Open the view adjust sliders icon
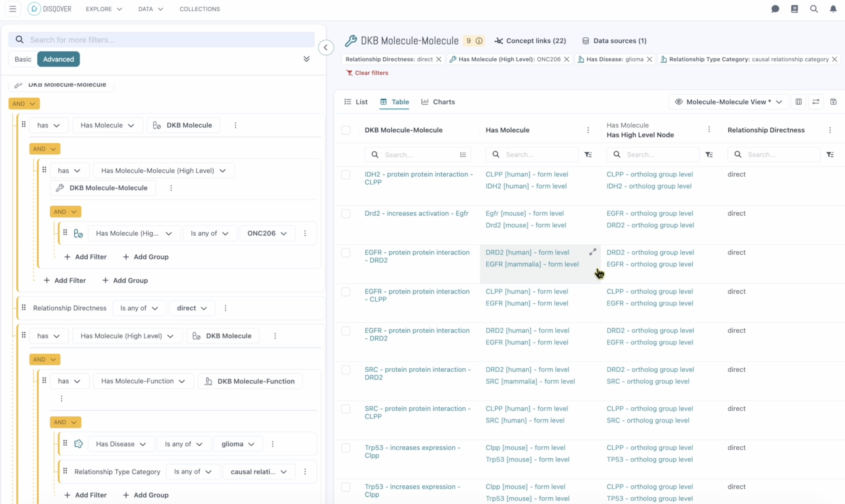The image size is (845, 504). [816, 102]
